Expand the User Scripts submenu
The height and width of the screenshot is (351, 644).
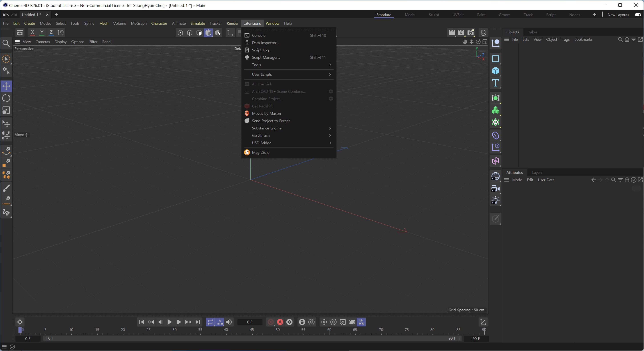pyautogui.click(x=289, y=75)
